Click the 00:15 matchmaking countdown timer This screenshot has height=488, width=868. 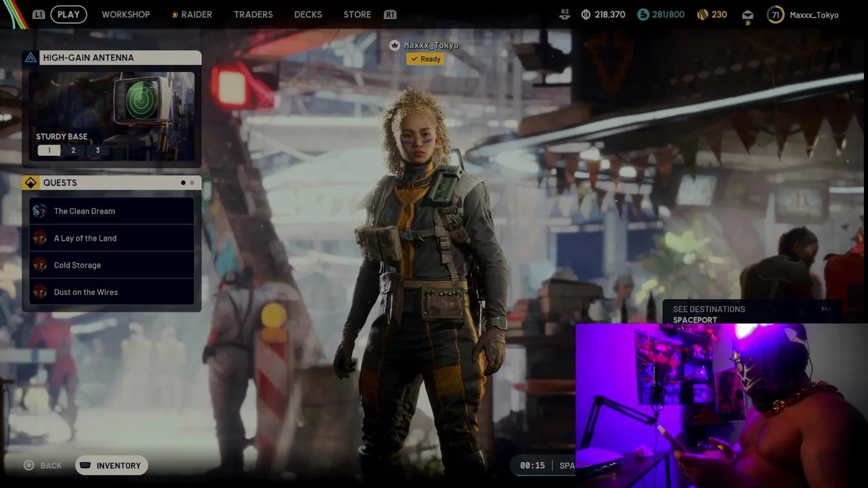(532, 466)
